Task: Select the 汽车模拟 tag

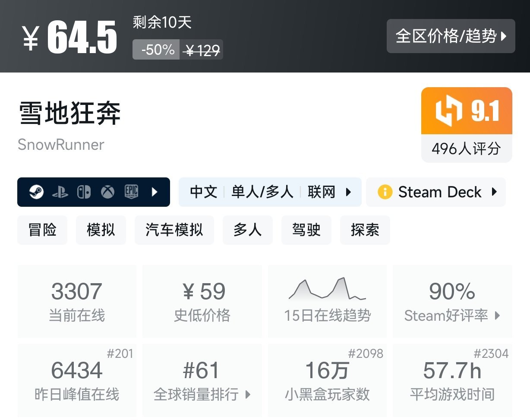Action: click(x=174, y=230)
